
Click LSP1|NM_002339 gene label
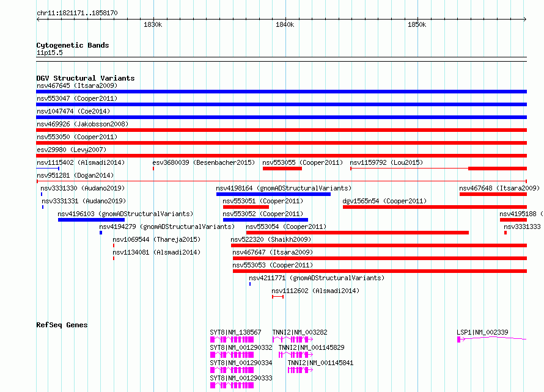click(482, 332)
